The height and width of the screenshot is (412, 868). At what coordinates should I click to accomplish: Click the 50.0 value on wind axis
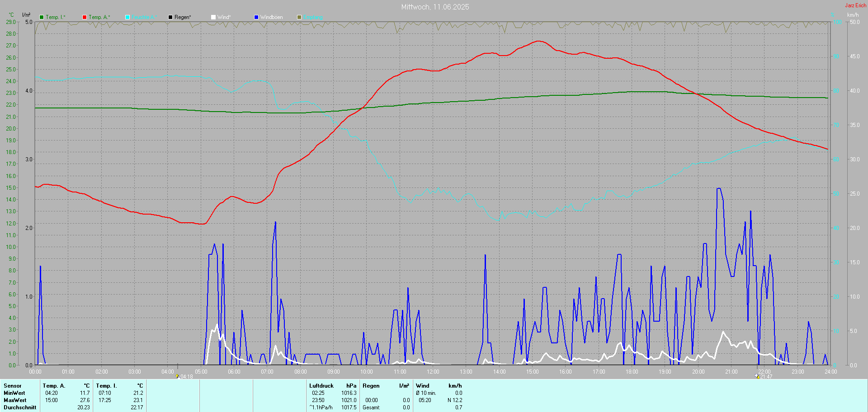coord(855,22)
